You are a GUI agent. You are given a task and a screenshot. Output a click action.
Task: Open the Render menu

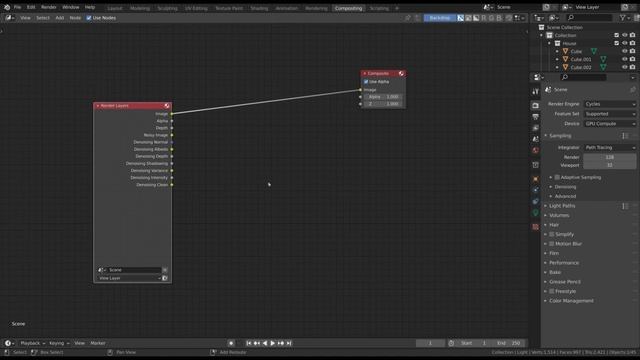[x=49, y=7]
